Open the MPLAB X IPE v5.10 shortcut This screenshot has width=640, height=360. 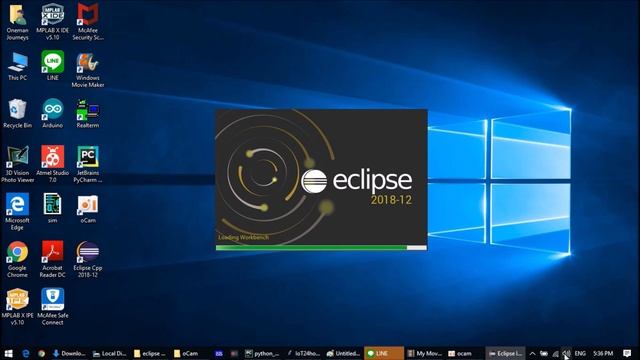[17, 307]
